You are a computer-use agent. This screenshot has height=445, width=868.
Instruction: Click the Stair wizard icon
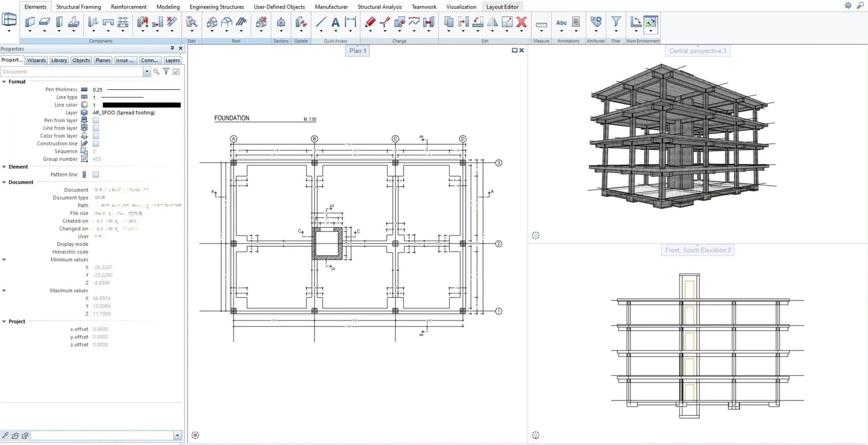pyautogui.click(x=192, y=22)
